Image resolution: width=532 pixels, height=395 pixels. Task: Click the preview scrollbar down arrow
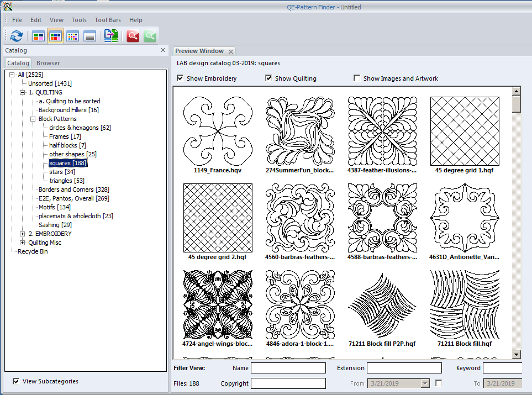pyautogui.click(x=517, y=355)
